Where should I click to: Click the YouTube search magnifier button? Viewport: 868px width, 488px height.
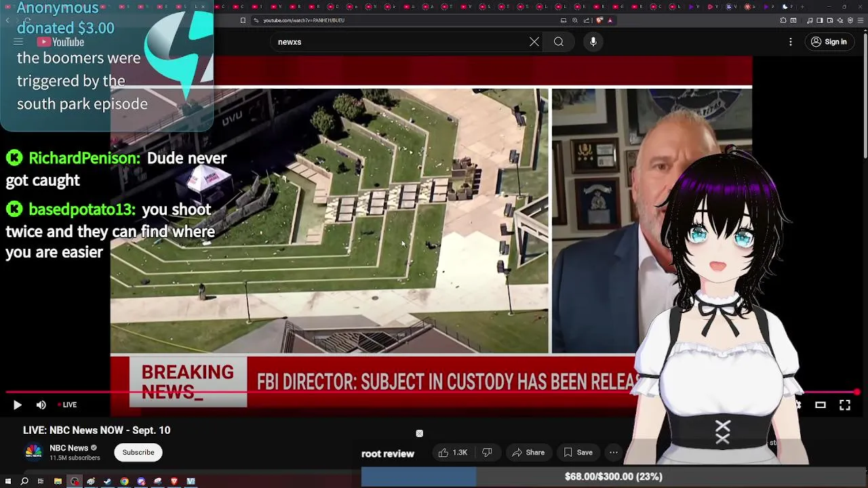click(x=559, y=42)
